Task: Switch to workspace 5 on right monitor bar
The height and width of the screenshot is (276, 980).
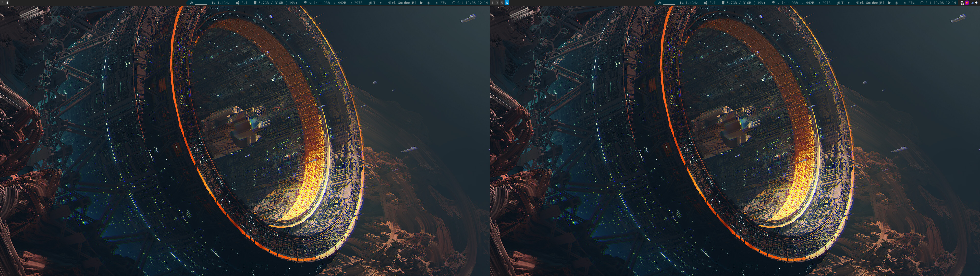Action: [502, 3]
